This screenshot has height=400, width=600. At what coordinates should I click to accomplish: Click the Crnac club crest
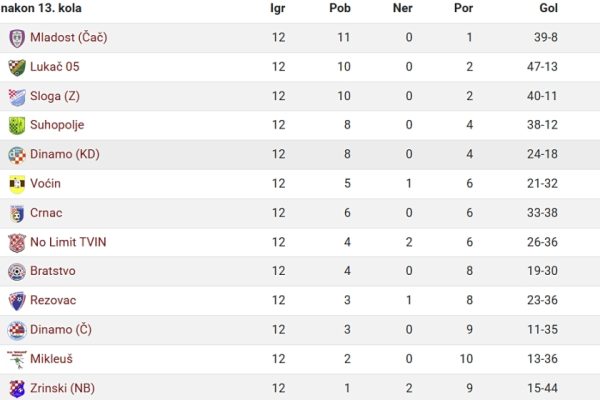coord(17,214)
